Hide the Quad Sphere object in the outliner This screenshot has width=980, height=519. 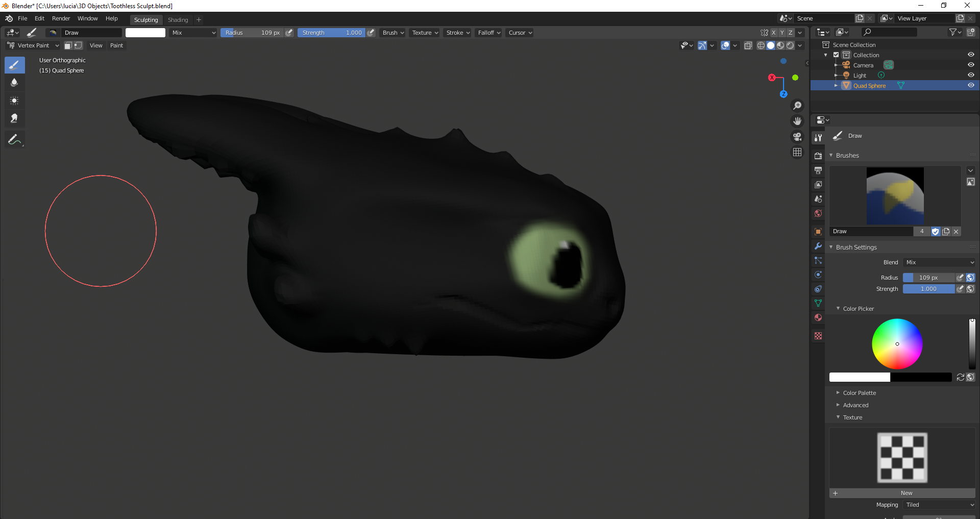pyautogui.click(x=971, y=85)
